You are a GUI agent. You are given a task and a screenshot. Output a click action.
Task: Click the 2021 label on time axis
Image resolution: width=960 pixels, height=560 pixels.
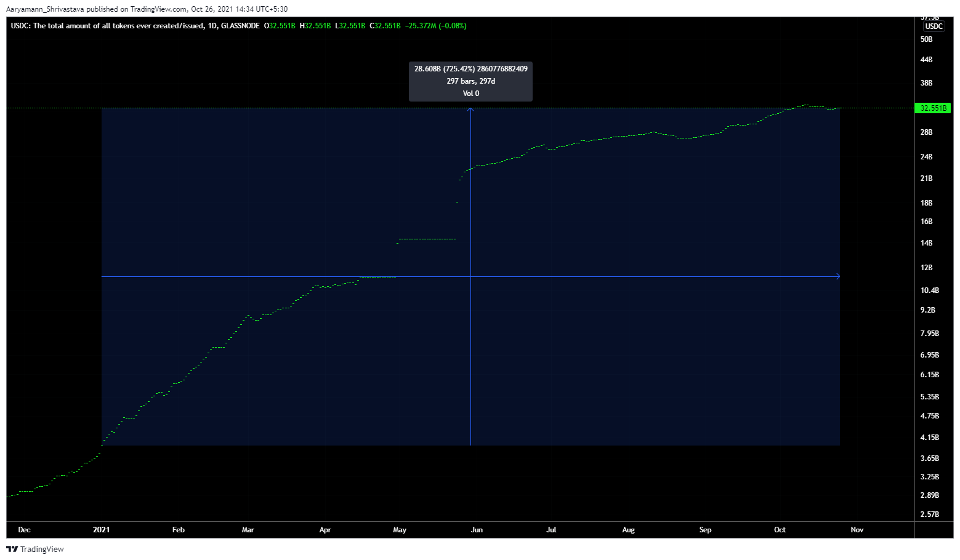point(102,530)
